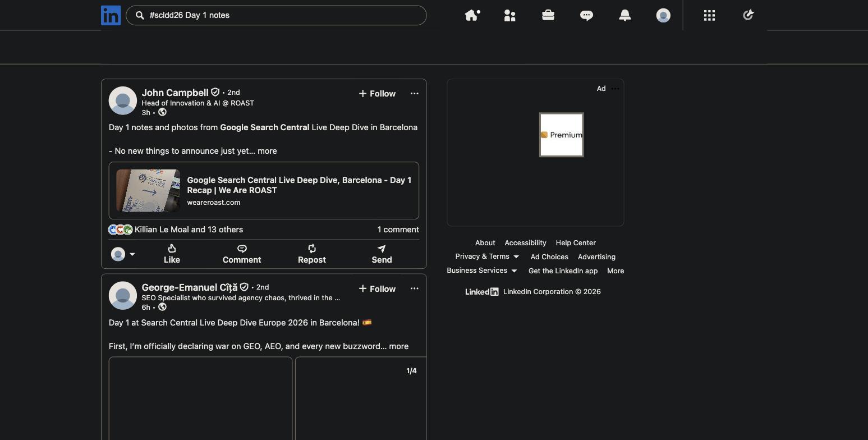Like John Campbell's post
The width and height of the screenshot is (868, 440).
pos(172,254)
